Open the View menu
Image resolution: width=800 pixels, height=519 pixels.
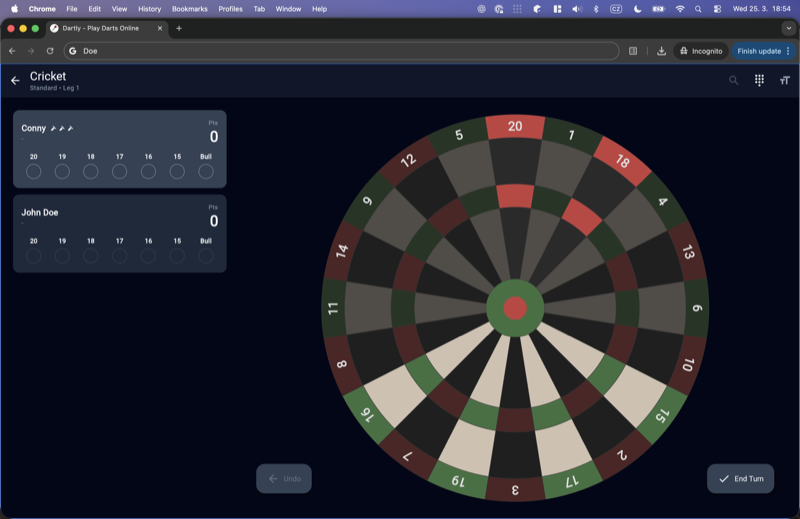click(x=119, y=9)
